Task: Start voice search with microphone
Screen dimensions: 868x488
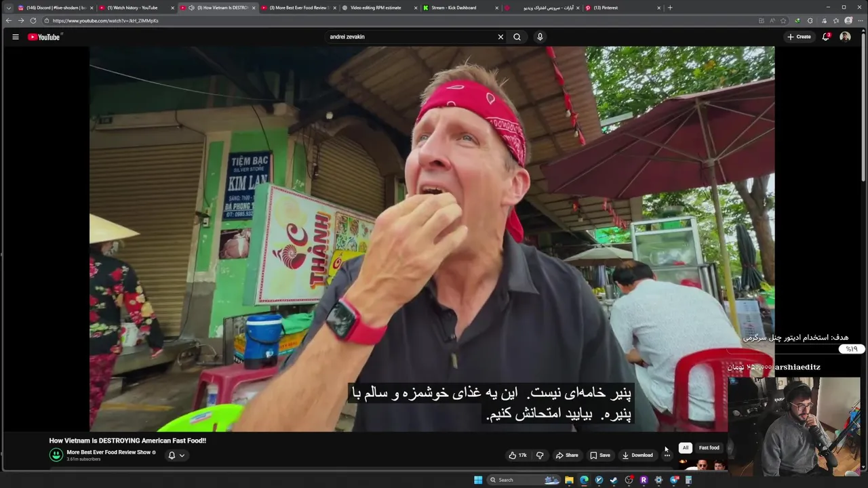Action: tap(540, 37)
